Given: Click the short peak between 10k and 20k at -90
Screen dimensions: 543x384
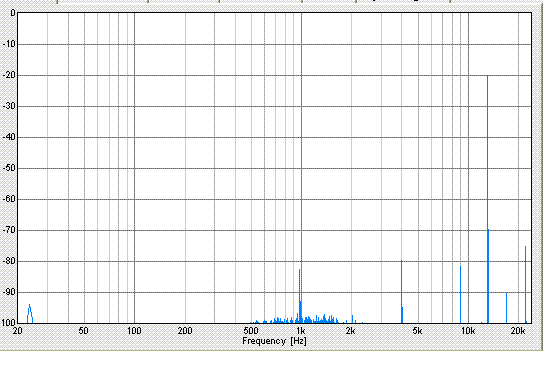Looking at the screenshot, I should click(x=506, y=308).
